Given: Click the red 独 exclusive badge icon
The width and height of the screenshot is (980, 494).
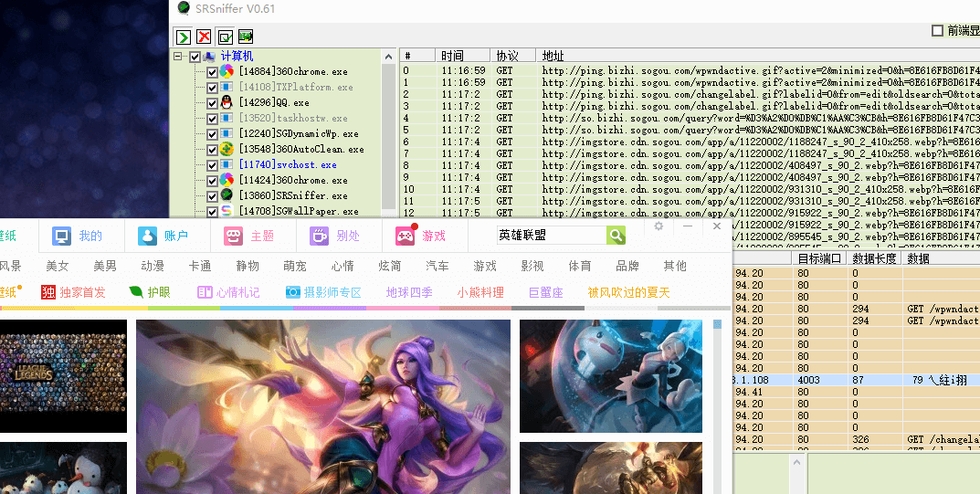Looking at the screenshot, I should (48, 292).
